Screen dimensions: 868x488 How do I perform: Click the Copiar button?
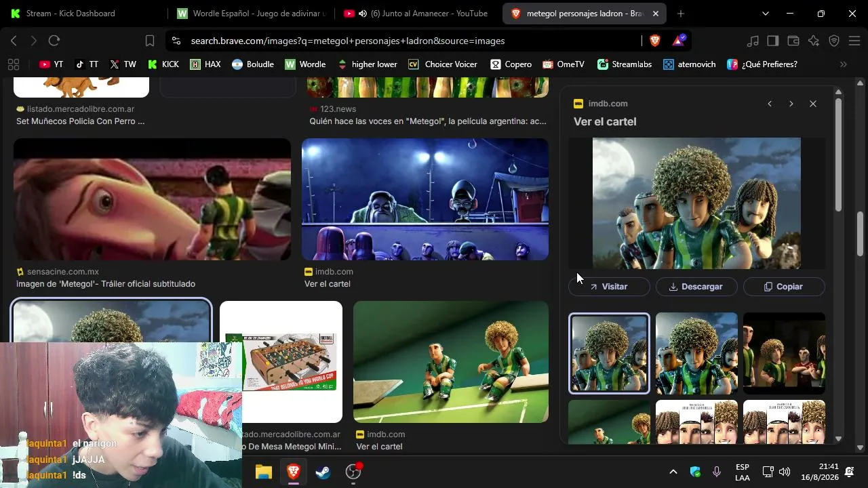pyautogui.click(x=784, y=287)
